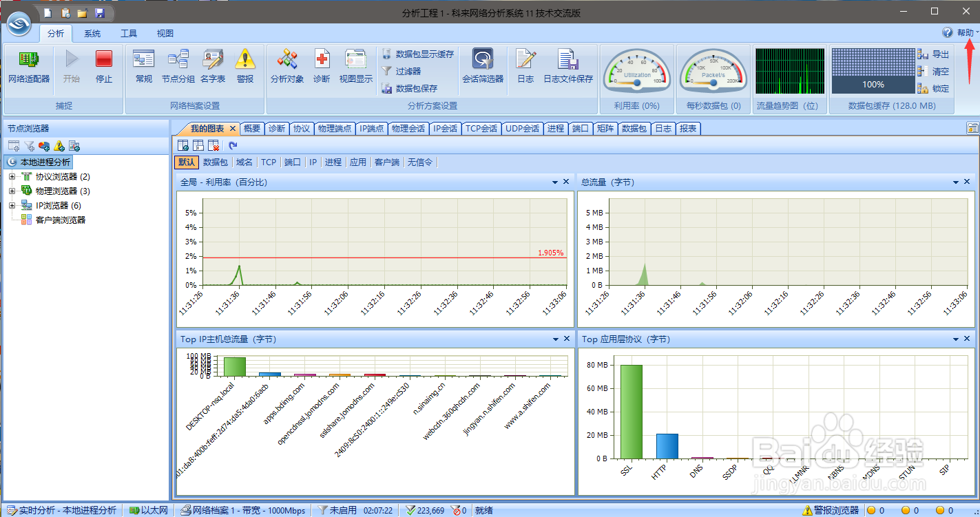Stop capture with the red 停止 button
This screenshot has width=980, height=517.
tap(104, 67)
